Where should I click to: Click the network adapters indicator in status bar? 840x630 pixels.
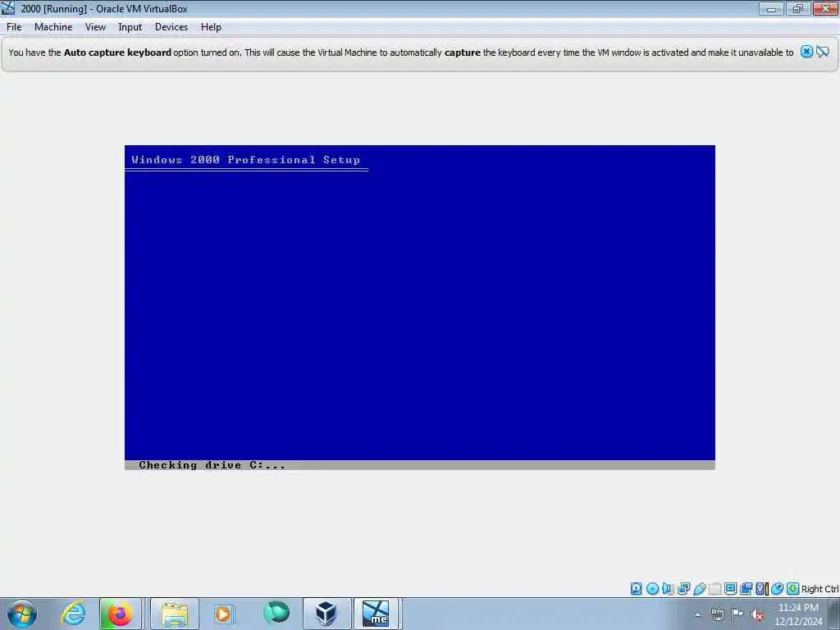(x=683, y=589)
